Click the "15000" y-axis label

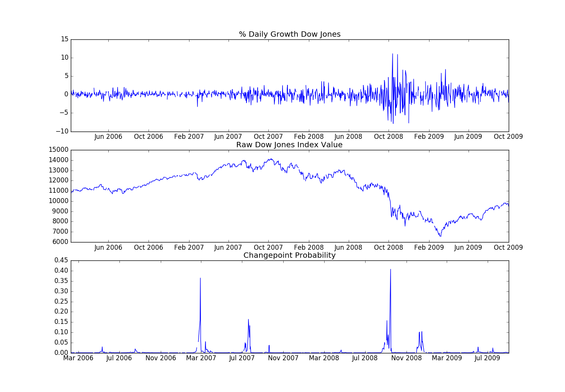click(59, 150)
